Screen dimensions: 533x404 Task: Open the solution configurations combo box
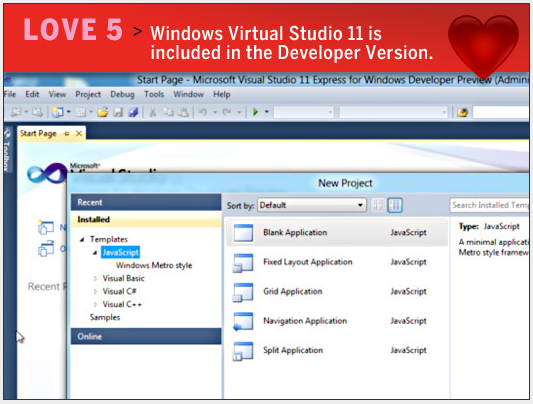[x=304, y=112]
